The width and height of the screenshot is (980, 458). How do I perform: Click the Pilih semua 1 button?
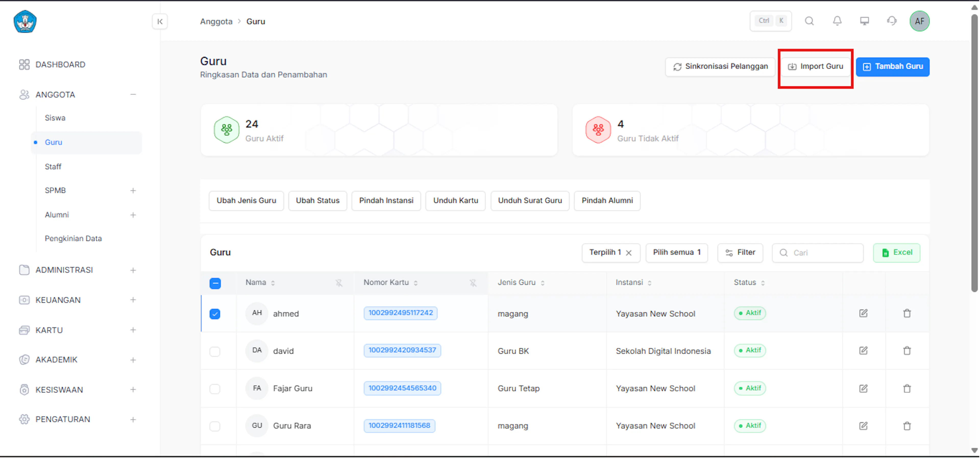677,253
